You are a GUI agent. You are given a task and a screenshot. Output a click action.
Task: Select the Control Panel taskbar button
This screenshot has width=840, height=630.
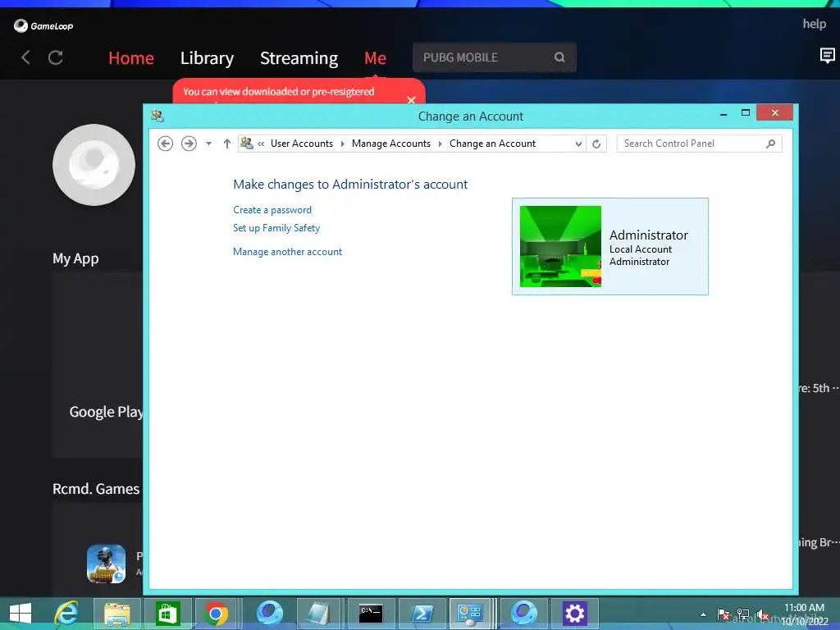(470, 614)
